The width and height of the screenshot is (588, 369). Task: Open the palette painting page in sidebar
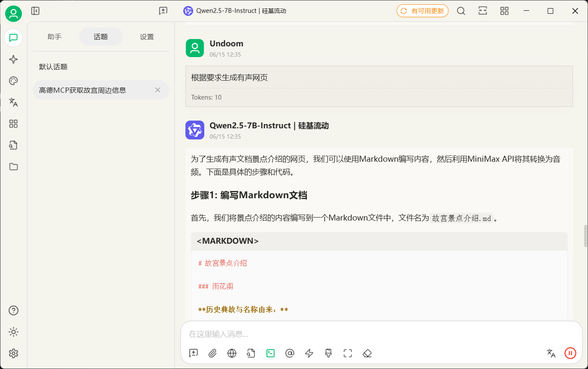point(13,81)
